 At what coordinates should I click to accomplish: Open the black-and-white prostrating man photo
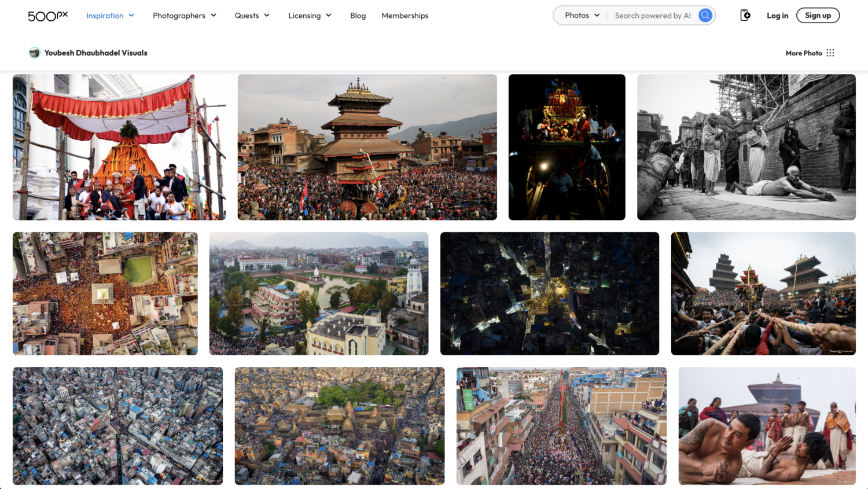[746, 147]
